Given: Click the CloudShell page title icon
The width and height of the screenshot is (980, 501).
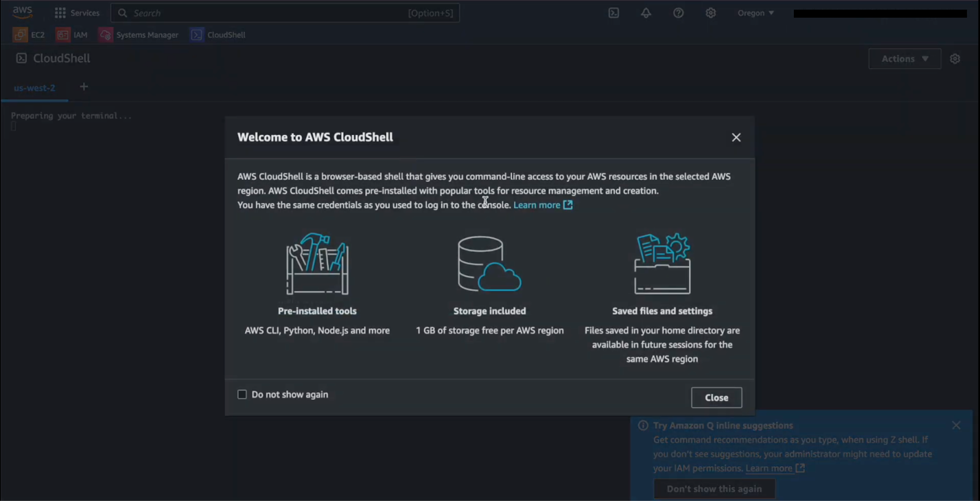Looking at the screenshot, I should pos(21,58).
